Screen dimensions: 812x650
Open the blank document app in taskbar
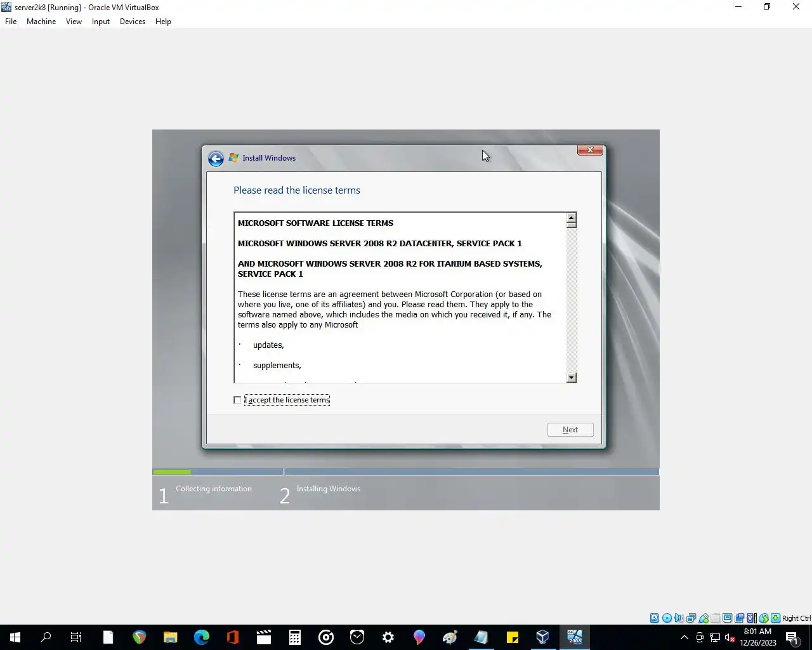108,637
